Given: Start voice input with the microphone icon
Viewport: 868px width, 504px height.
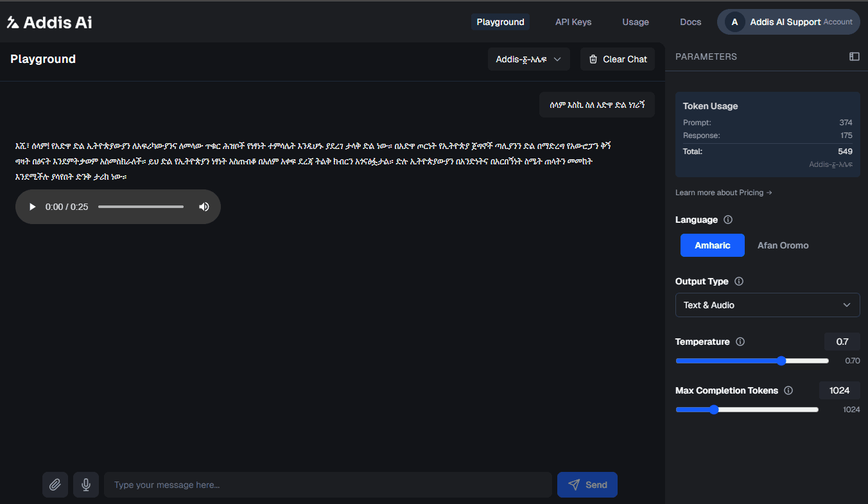Looking at the screenshot, I should [x=86, y=484].
